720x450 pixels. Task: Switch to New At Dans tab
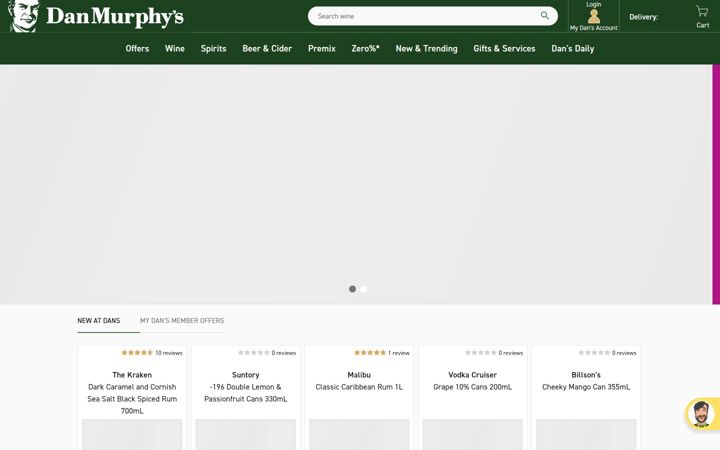click(x=99, y=321)
